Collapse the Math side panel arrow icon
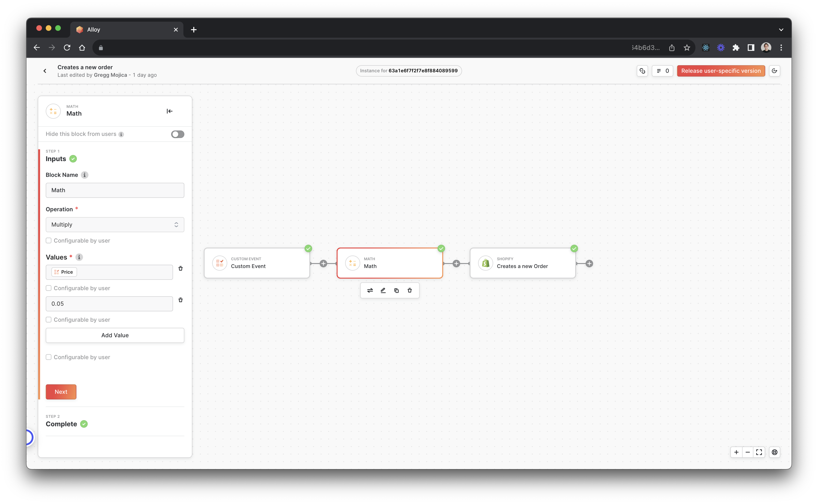 coord(169,111)
